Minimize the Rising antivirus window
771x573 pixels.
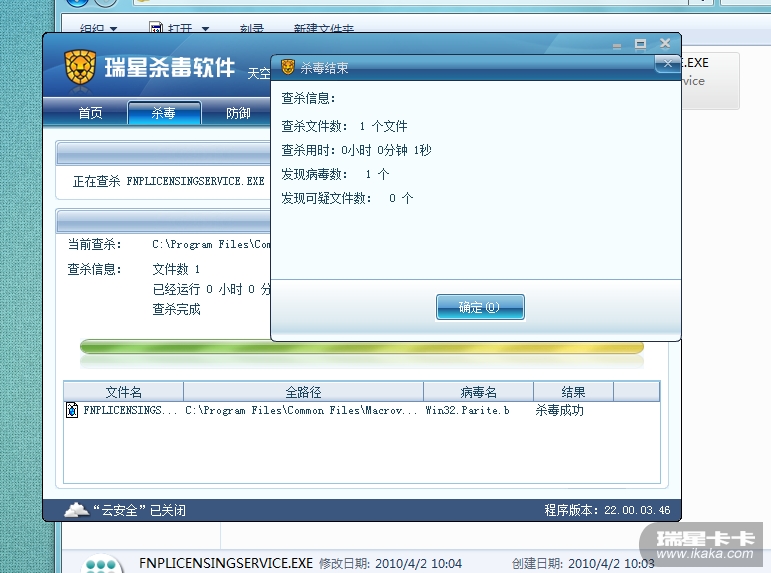617,46
